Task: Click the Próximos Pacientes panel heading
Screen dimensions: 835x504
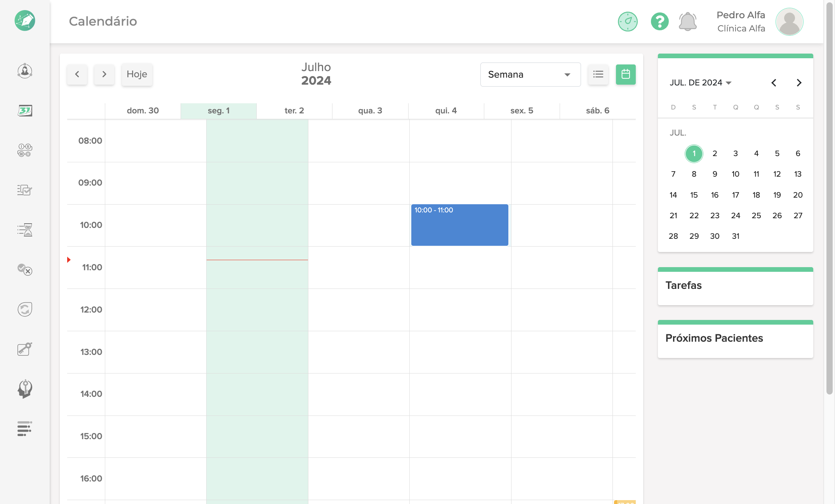Action: point(714,338)
